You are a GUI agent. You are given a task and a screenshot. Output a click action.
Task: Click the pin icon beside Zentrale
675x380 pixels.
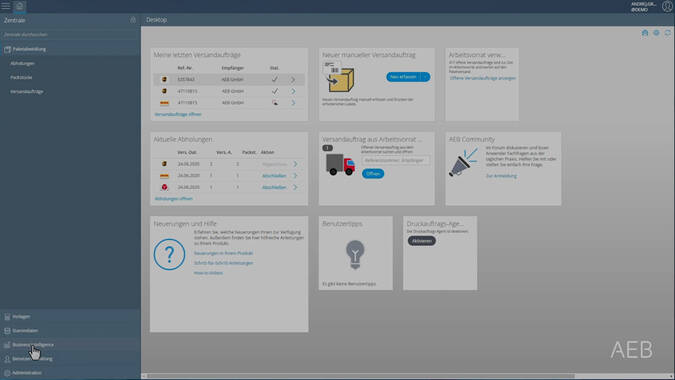(x=133, y=20)
